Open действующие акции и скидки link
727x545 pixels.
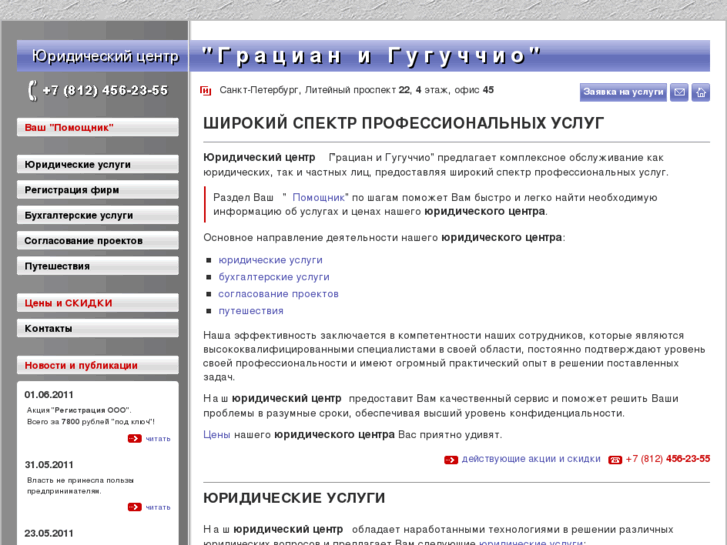click(x=531, y=459)
